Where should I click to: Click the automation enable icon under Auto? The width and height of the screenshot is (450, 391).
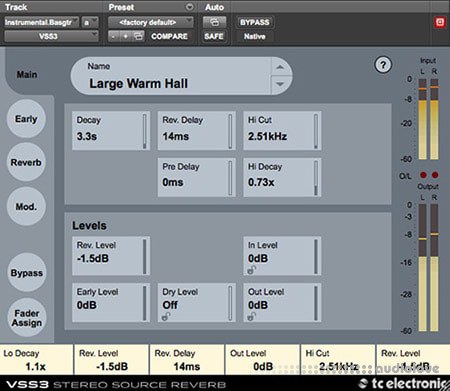[x=215, y=22]
